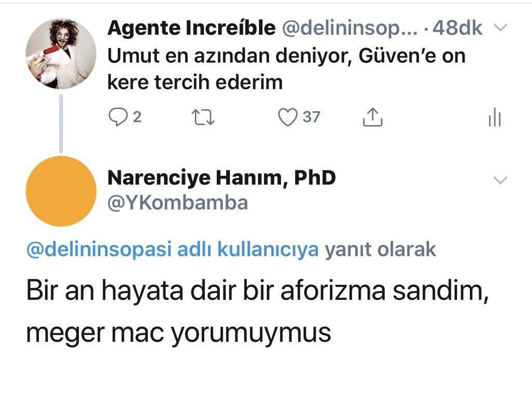Open the options chevron on Agente Increíble's tweet

499,28
